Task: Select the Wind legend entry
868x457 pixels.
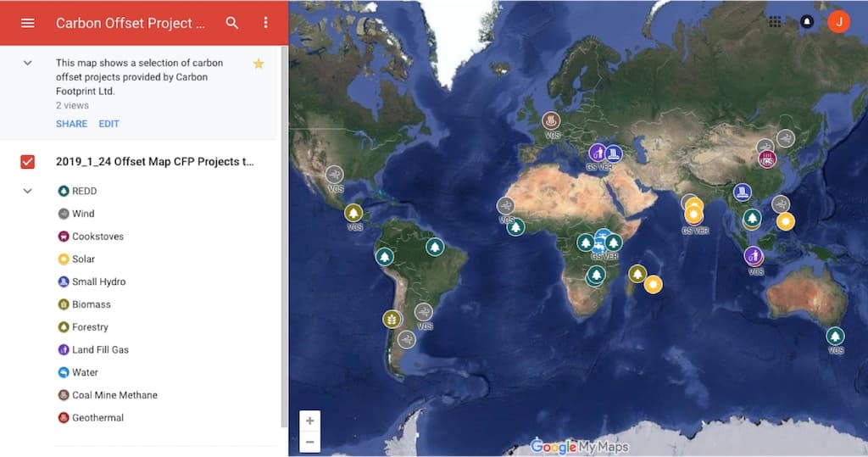Action: [x=76, y=214]
